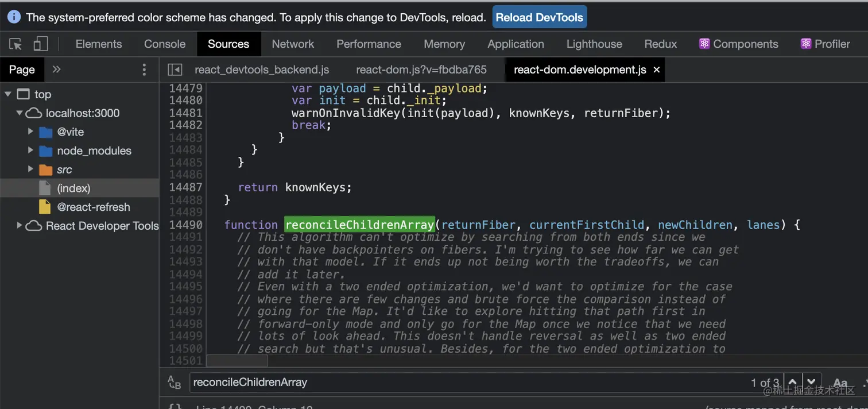Open the Performance panel

click(369, 44)
